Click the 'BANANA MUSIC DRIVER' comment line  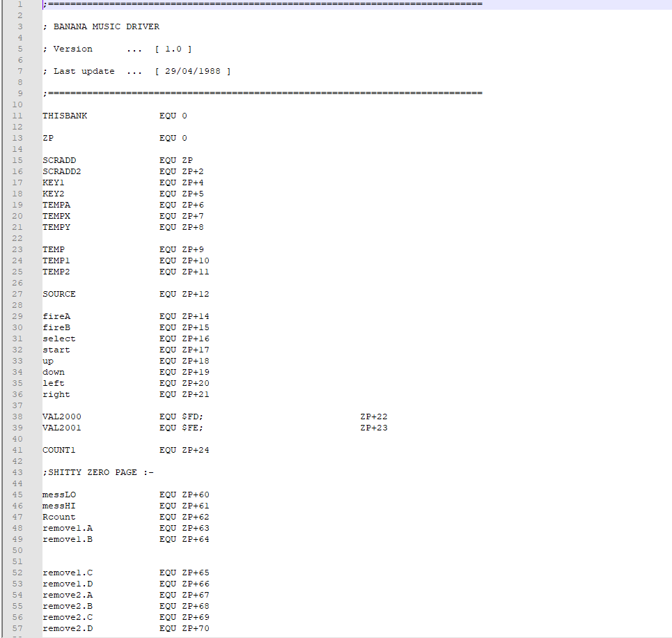[x=101, y=26]
